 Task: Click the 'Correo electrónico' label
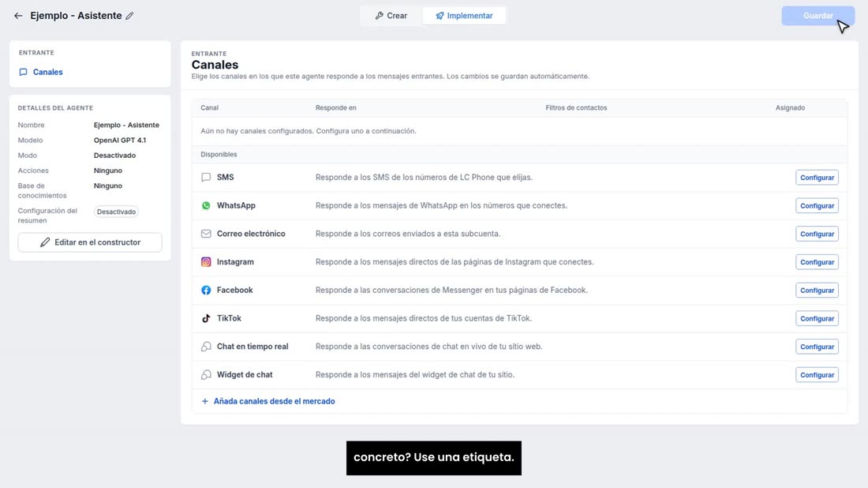click(251, 234)
